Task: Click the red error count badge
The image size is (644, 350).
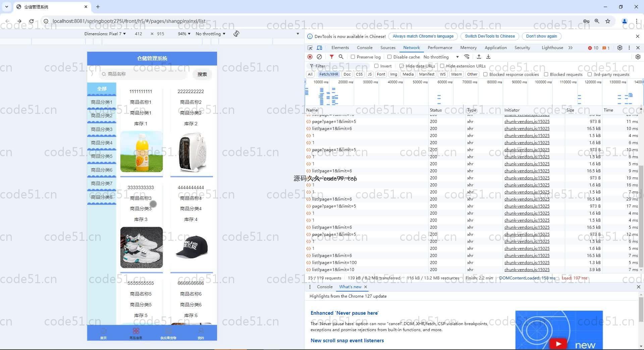Action: coord(593,48)
